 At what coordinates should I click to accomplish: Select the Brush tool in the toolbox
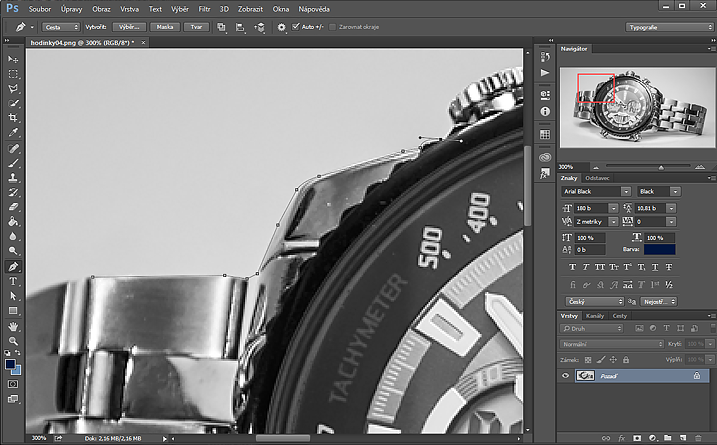click(x=13, y=163)
